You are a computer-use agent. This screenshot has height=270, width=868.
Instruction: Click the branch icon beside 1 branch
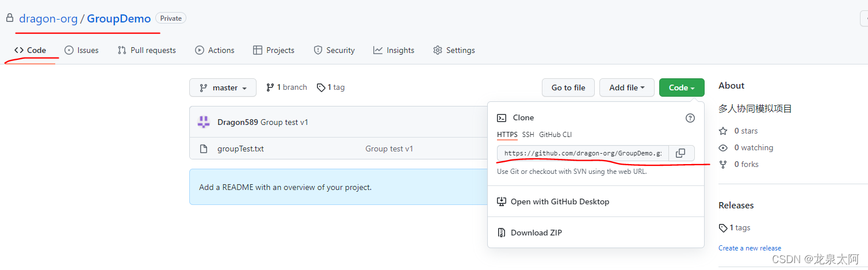(270, 88)
